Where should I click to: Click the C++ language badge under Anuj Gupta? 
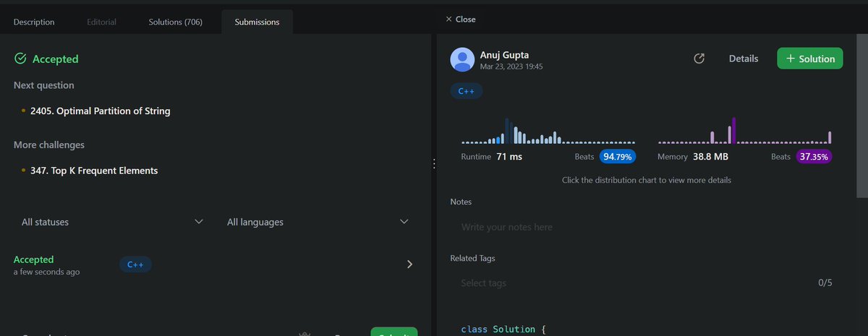point(466,92)
